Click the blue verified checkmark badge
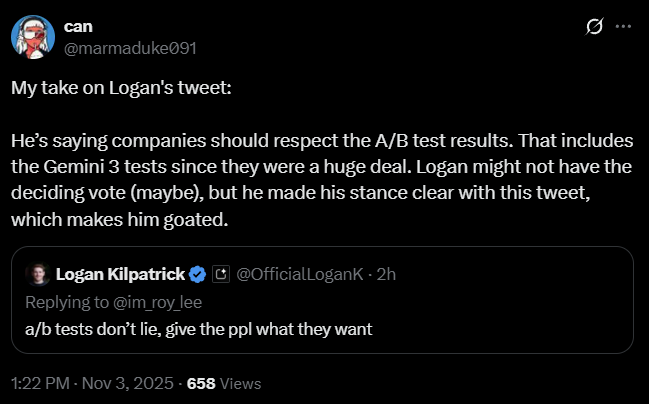The height and width of the screenshot is (404, 649). coord(199,274)
